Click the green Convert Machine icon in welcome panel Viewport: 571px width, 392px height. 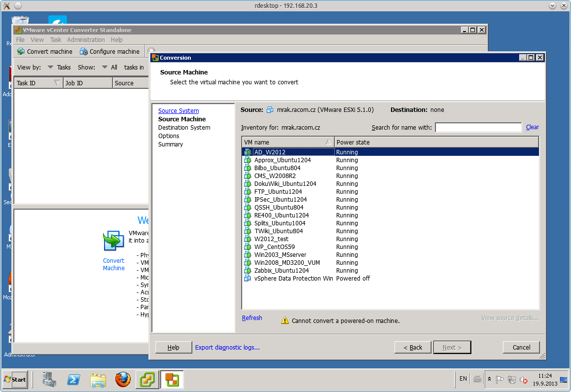113,241
